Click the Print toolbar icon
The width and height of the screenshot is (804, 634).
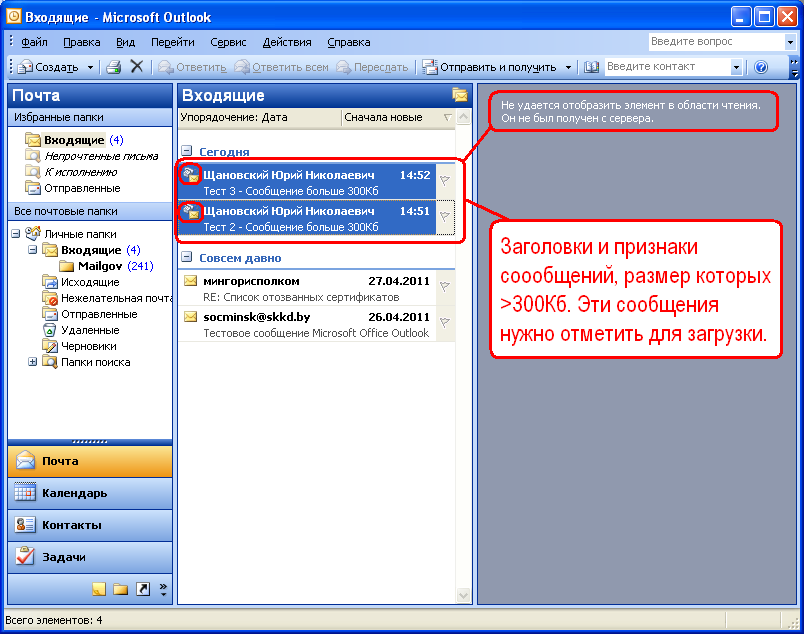[113, 67]
